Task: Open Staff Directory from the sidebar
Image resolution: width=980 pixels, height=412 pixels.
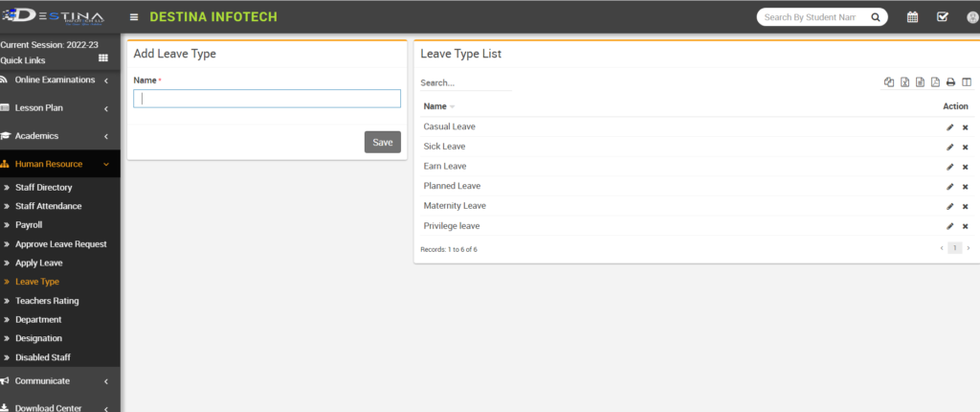Action: [x=43, y=188]
